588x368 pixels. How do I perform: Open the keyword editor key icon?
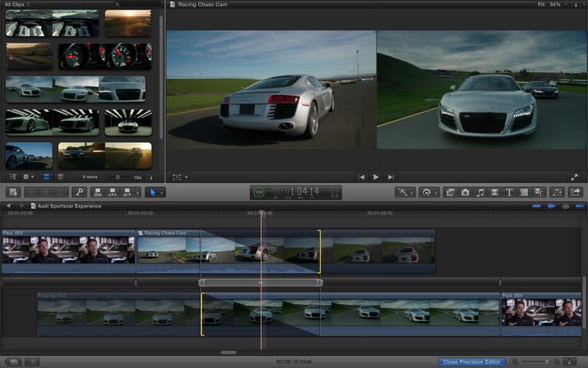click(79, 192)
